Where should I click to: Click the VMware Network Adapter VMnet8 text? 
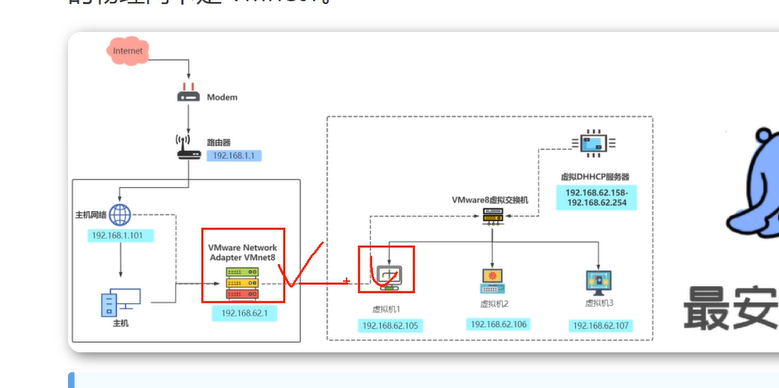coord(242,252)
